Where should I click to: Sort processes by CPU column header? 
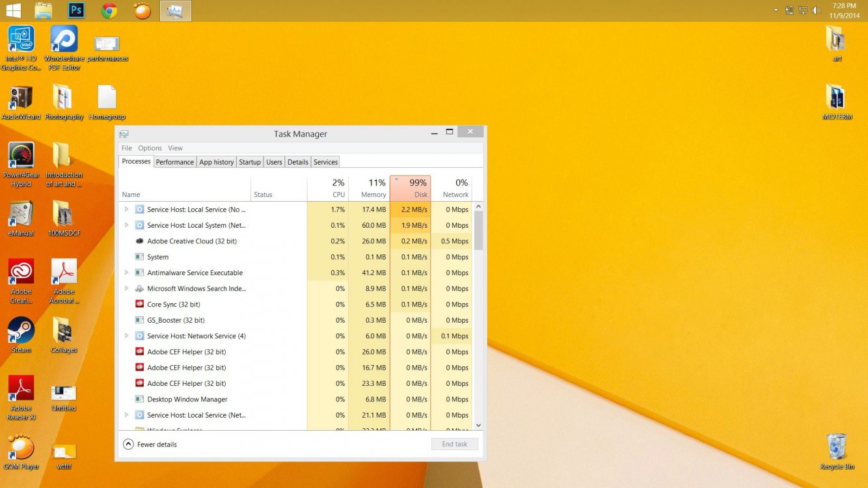tap(328, 188)
